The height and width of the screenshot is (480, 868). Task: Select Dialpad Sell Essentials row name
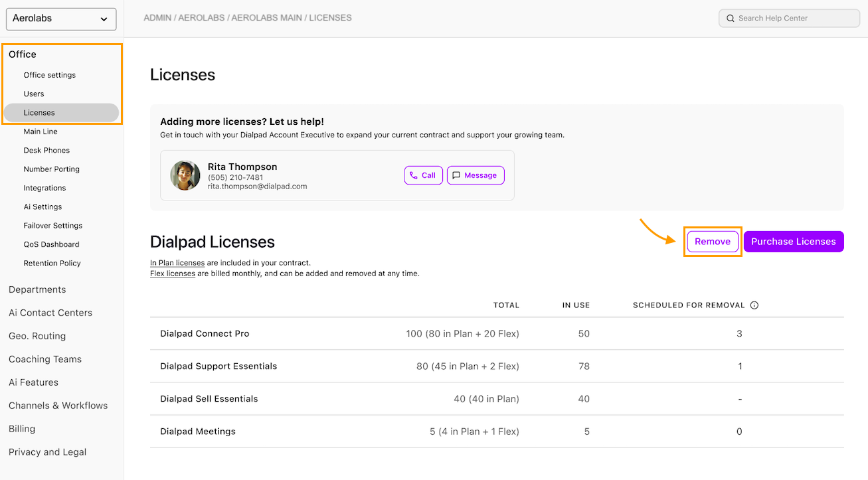209,399
